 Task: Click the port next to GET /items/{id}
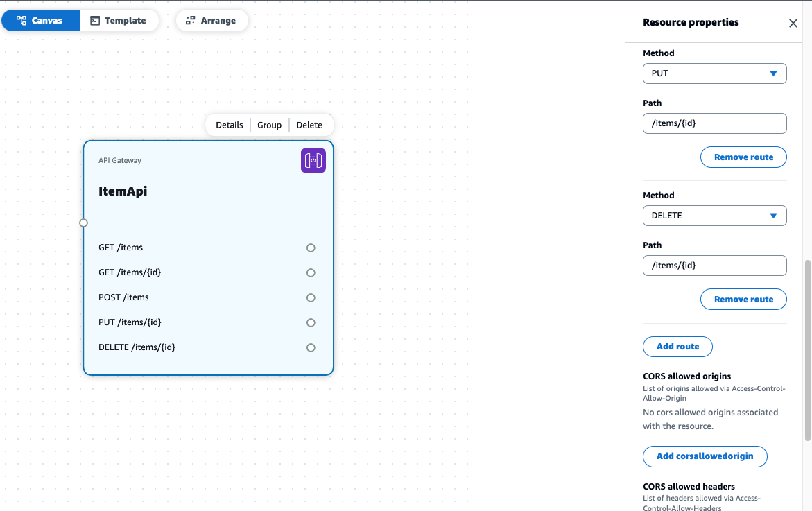(x=311, y=272)
